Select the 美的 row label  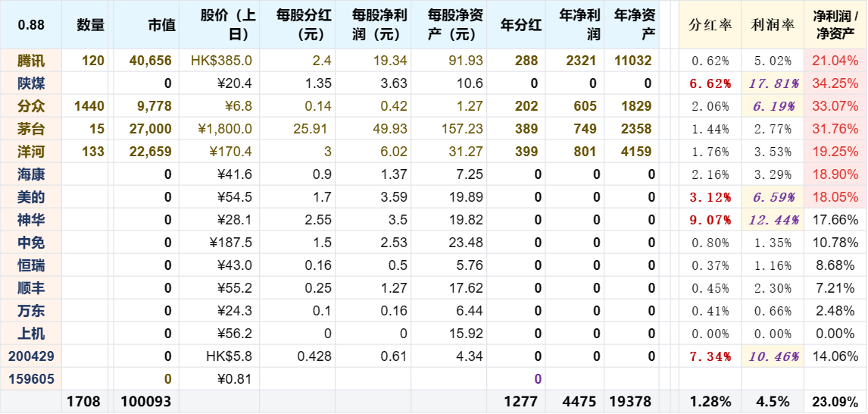point(31,197)
